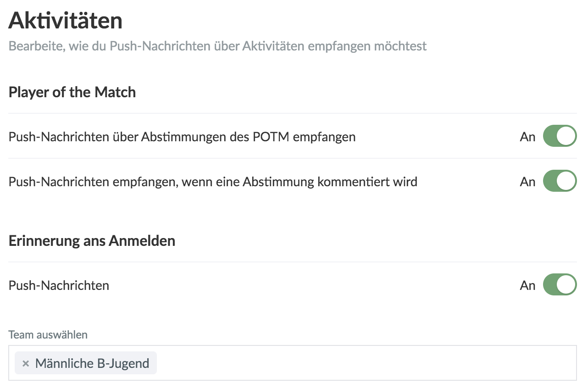The image size is (588, 389).
Task: Switch off the Erinnerung ans Anmelden push toggle
Action: [x=560, y=285]
